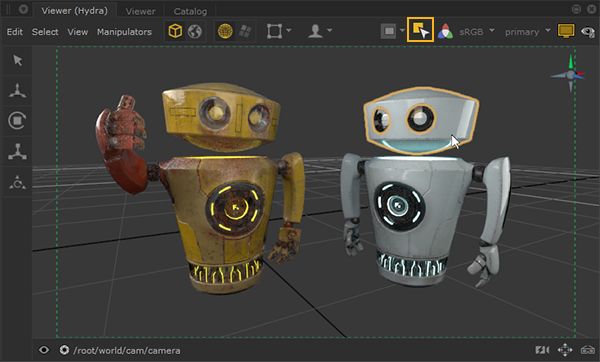Activate the scale manipulator tool
This screenshot has width=600, height=362.
[17, 152]
